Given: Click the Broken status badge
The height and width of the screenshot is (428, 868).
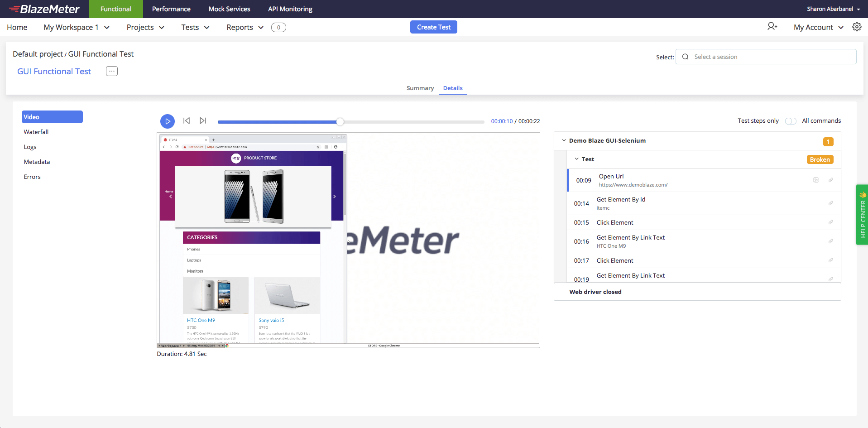Looking at the screenshot, I should point(820,159).
